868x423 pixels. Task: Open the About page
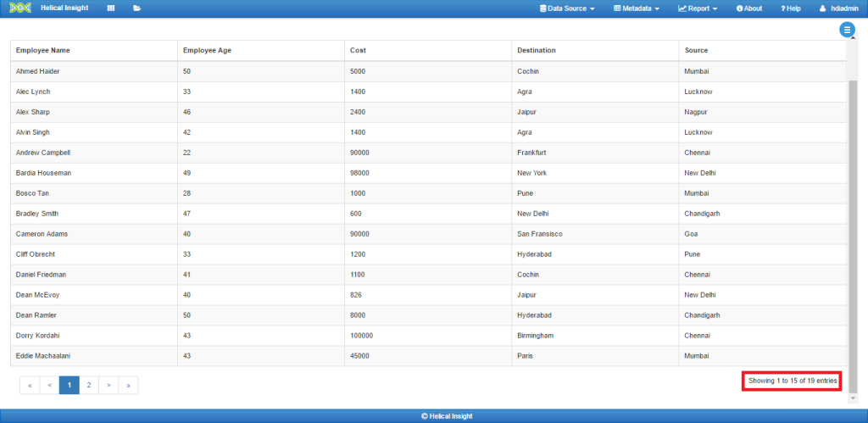point(749,8)
